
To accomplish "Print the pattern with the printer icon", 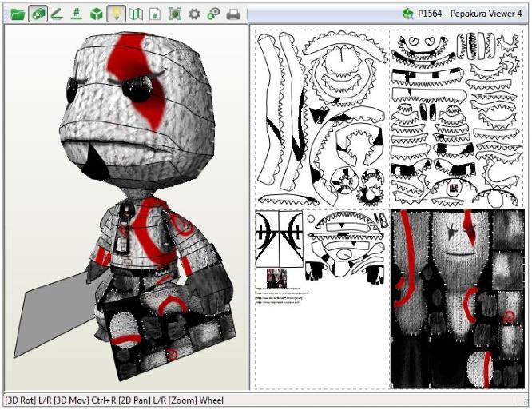I will (233, 14).
